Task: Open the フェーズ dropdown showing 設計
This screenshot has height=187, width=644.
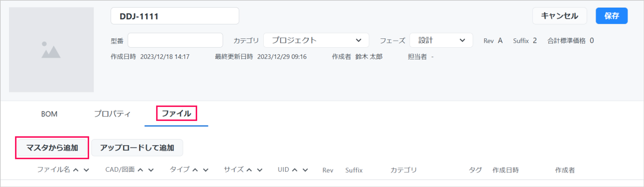Action: pos(441,40)
